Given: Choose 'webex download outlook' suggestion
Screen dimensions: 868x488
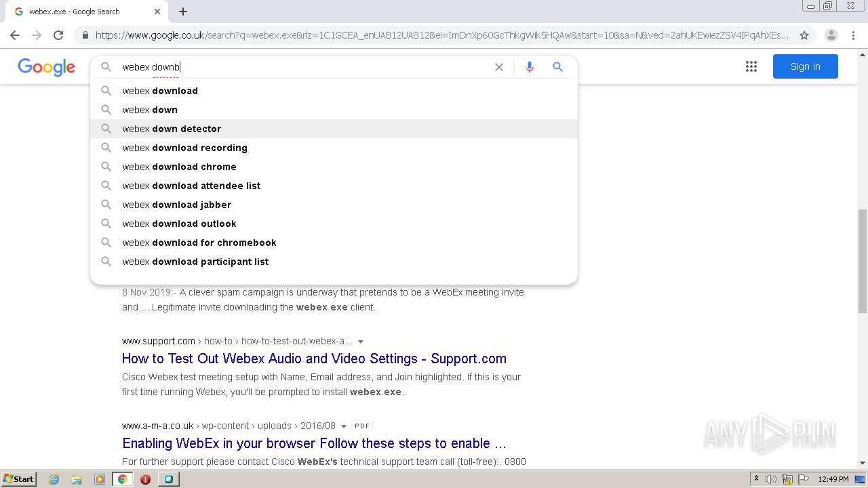Looking at the screenshot, I should click(x=334, y=224).
